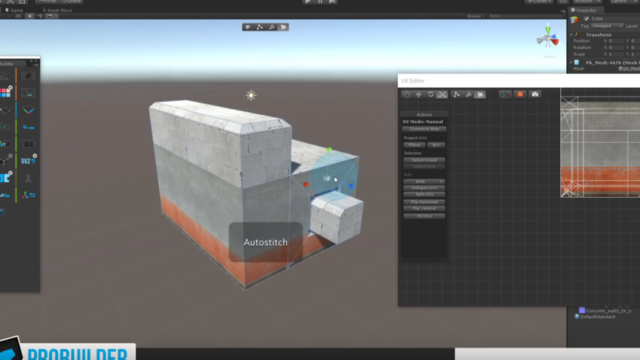Select edge mode in scene ProBuilder toolbar
Image resolution: width=640 pixels, height=360 pixels.
271,27
